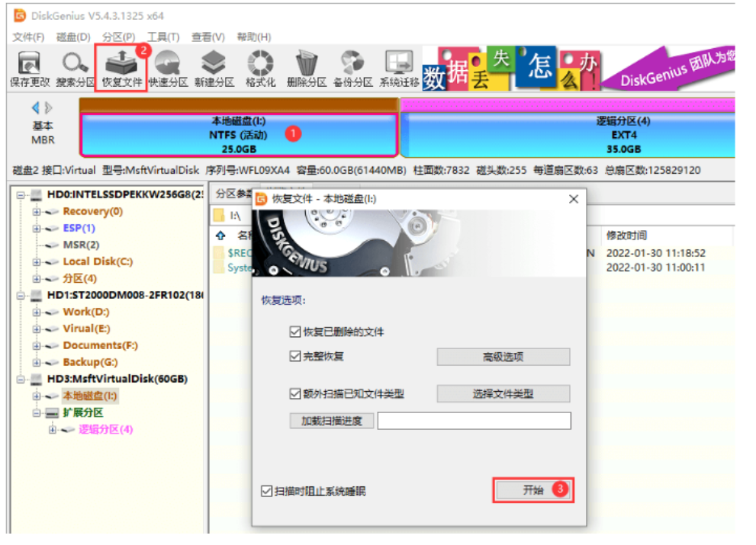Screen dimensions: 756x545
Task: Open the File (文件) menu
Action: point(28,37)
